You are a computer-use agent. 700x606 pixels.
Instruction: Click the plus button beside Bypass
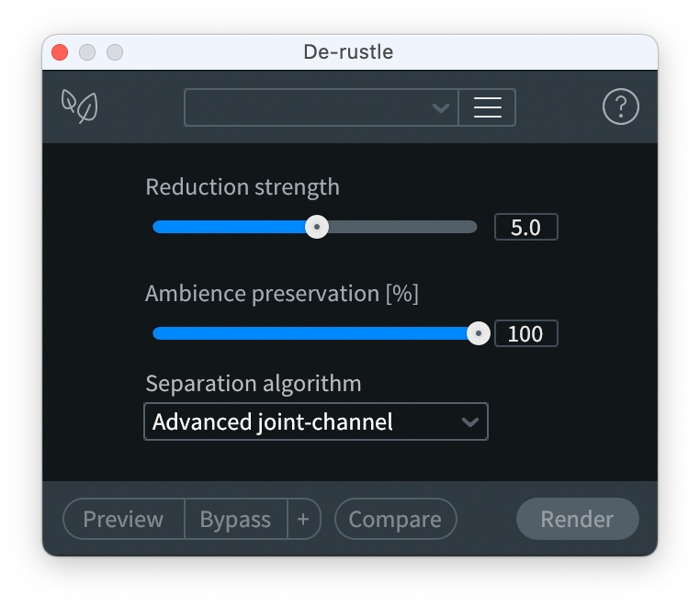click(303, 519)
